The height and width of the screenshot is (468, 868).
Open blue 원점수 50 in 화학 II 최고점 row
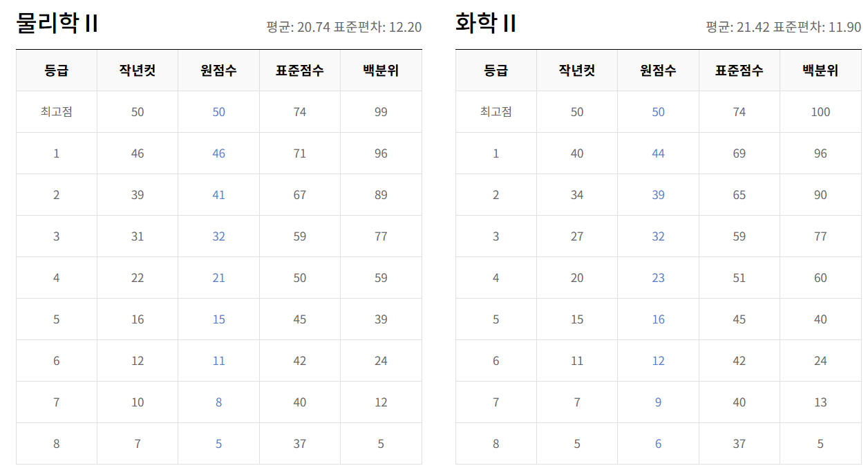[x=658, y=112]
